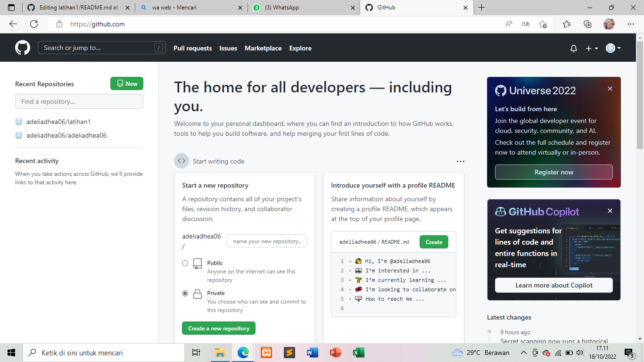Add this page to favorites star icon

tap(543, 24)
